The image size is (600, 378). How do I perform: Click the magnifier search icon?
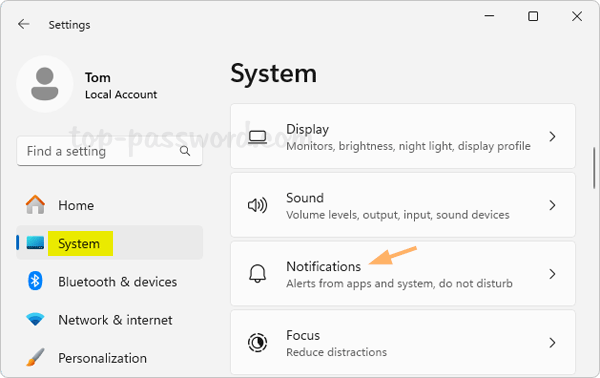[x=185, y=151]
